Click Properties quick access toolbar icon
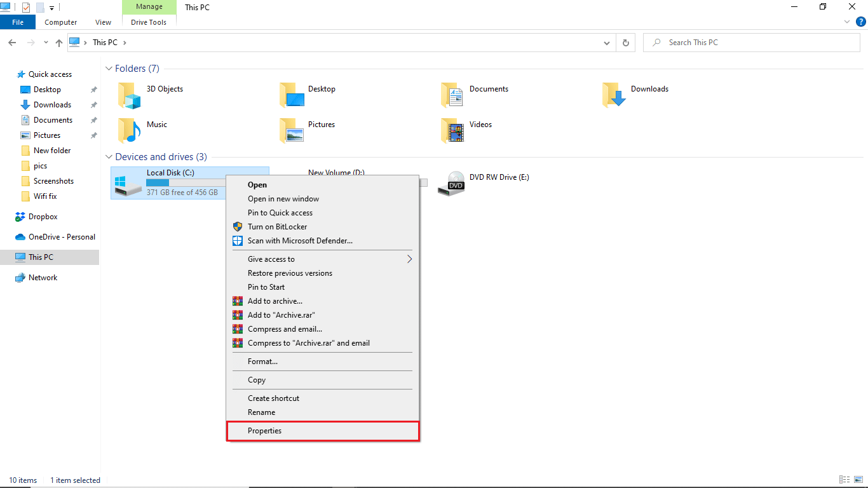The image size is (868, 488). (26, 8)
